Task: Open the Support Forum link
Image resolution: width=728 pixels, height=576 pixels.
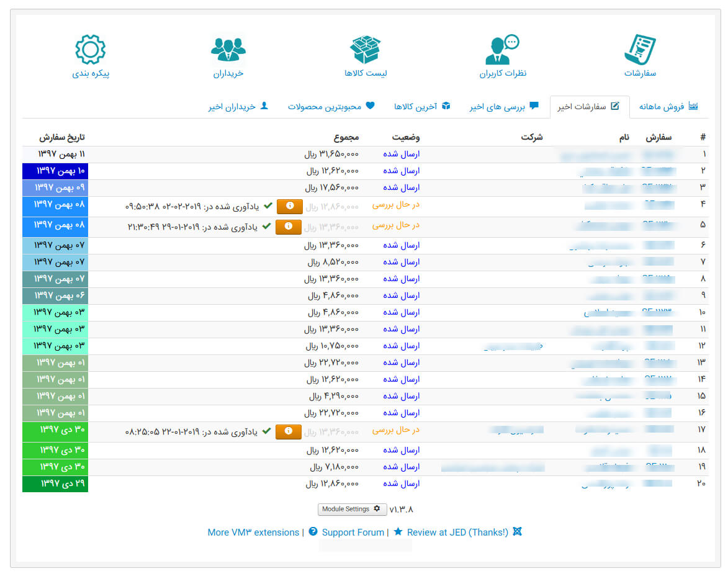Action: point(353,532)
